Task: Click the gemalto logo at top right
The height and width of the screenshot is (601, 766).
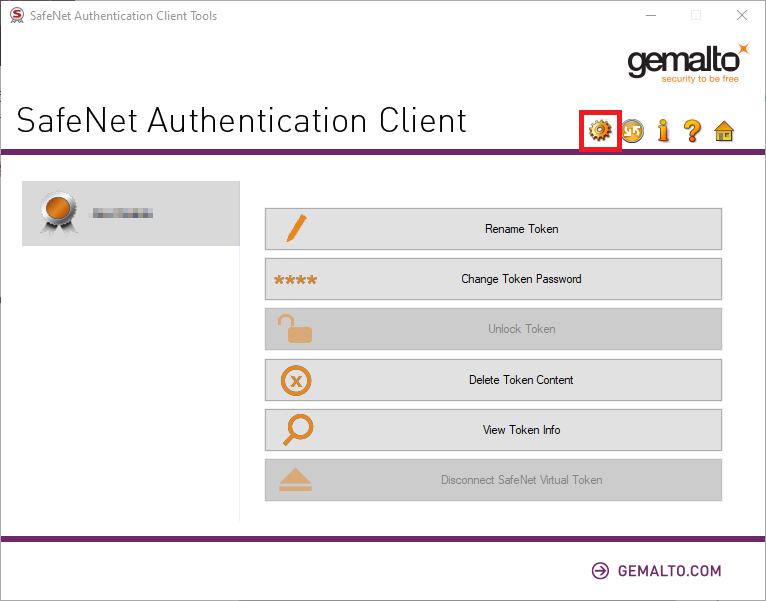Action: (687, 62)
